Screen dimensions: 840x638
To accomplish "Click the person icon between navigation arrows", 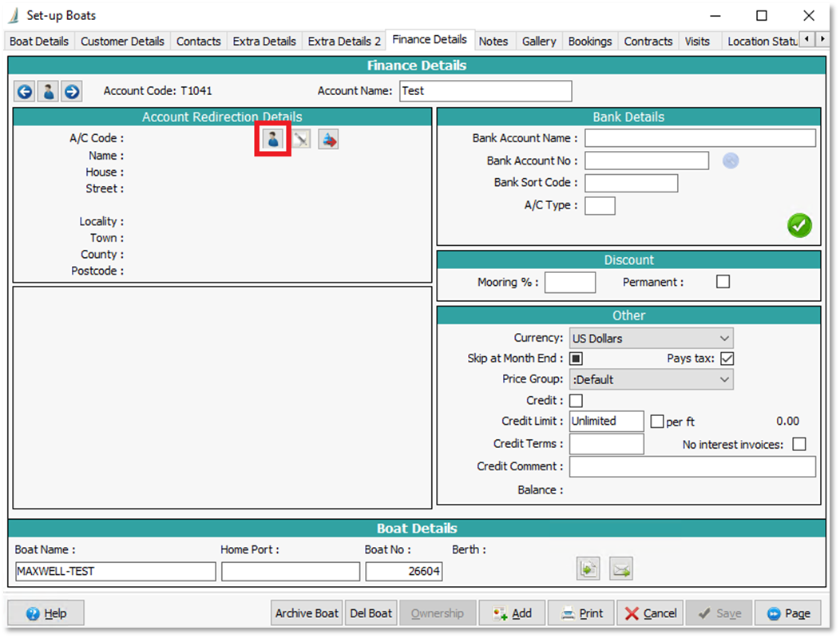I will (49, 92).
